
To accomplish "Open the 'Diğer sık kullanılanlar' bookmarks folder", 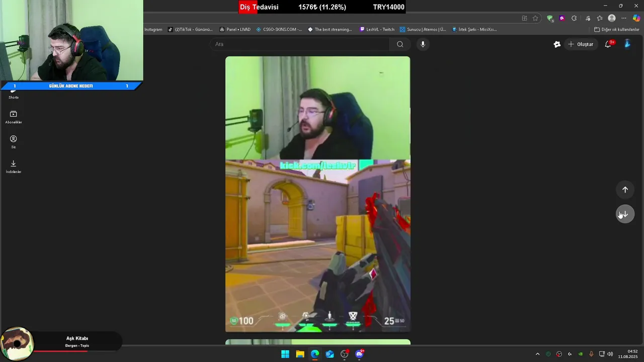I will 616,30.
